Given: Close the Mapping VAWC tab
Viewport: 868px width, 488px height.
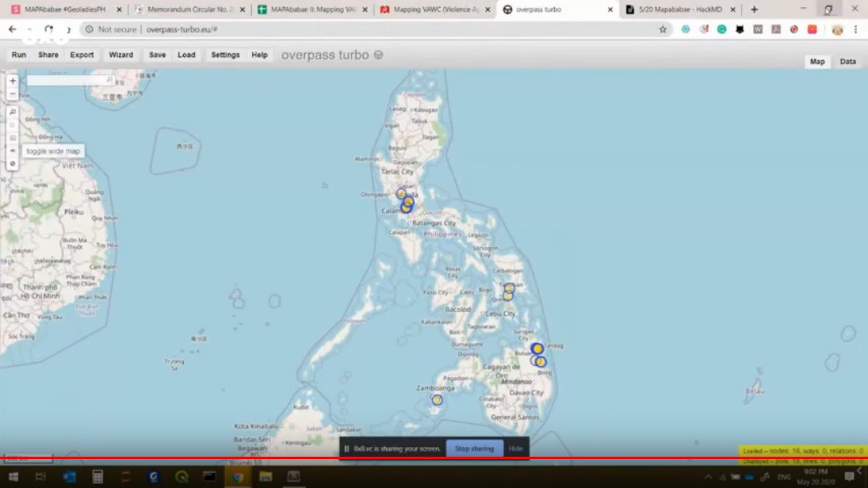Looking at the screenshot, I should 487,10.
